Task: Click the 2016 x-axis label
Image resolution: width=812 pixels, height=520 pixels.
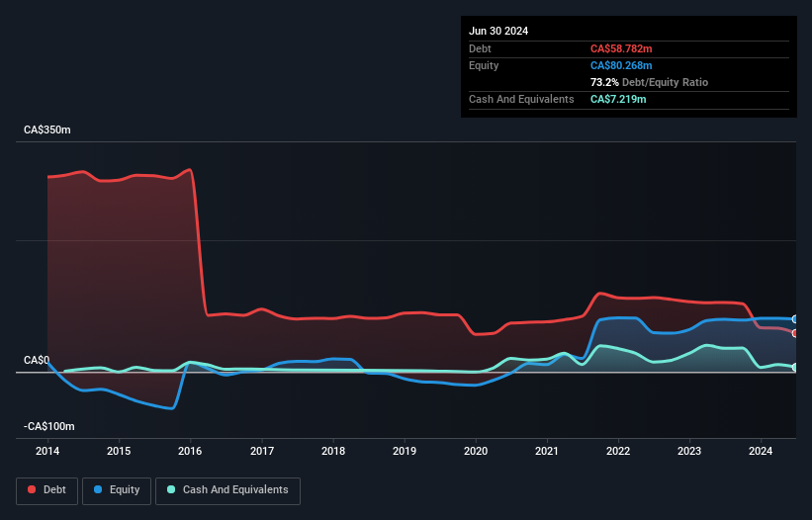Action: (x=190, y=451)
